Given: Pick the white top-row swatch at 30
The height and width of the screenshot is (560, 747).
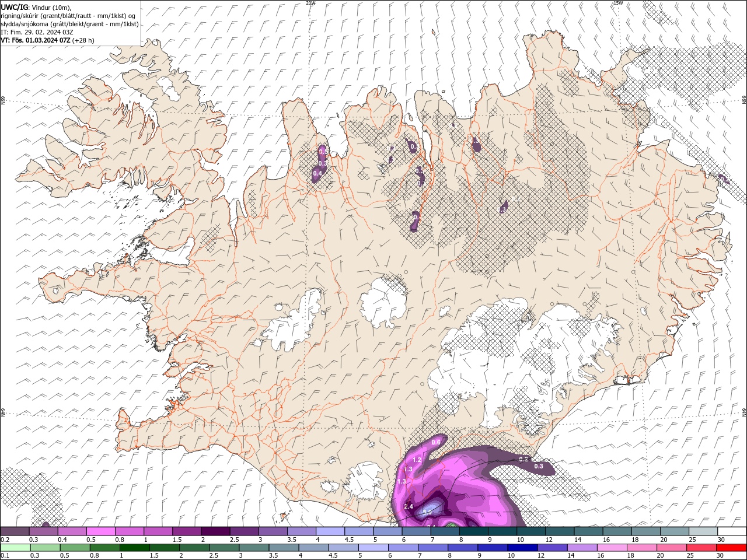Looking at the screenshot, I should pyautogui.click(x=731, y=531).
